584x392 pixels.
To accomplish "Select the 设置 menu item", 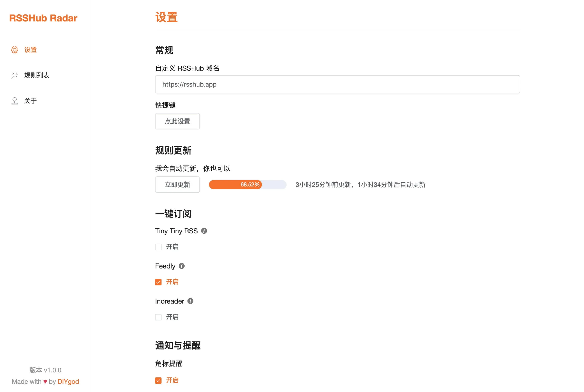I will click(x=30, y=50).
